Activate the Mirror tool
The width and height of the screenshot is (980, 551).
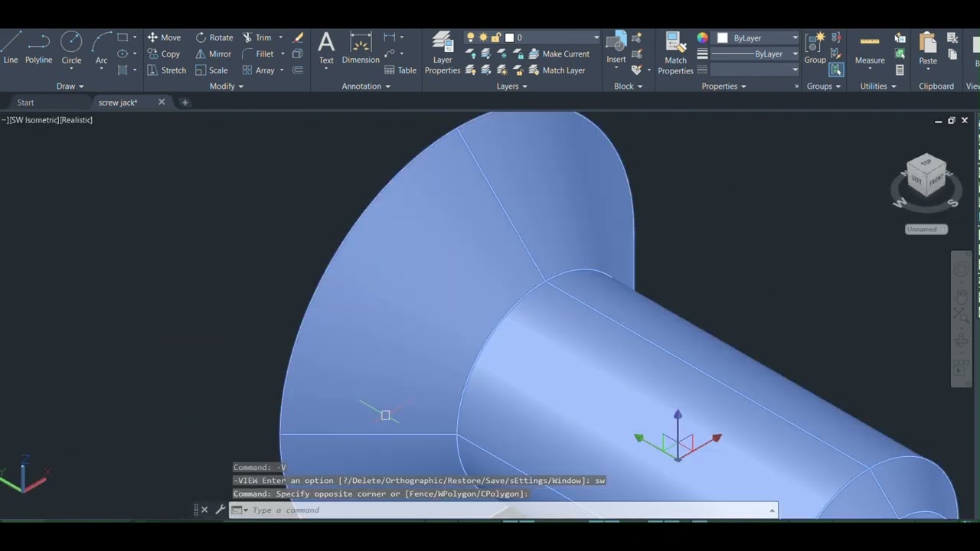[213, 54]
